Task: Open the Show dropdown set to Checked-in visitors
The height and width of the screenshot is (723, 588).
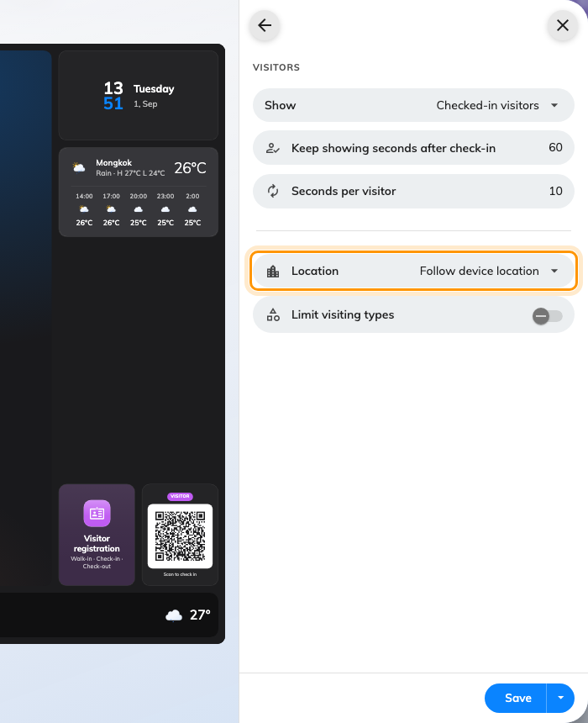Action: (413, 105)
